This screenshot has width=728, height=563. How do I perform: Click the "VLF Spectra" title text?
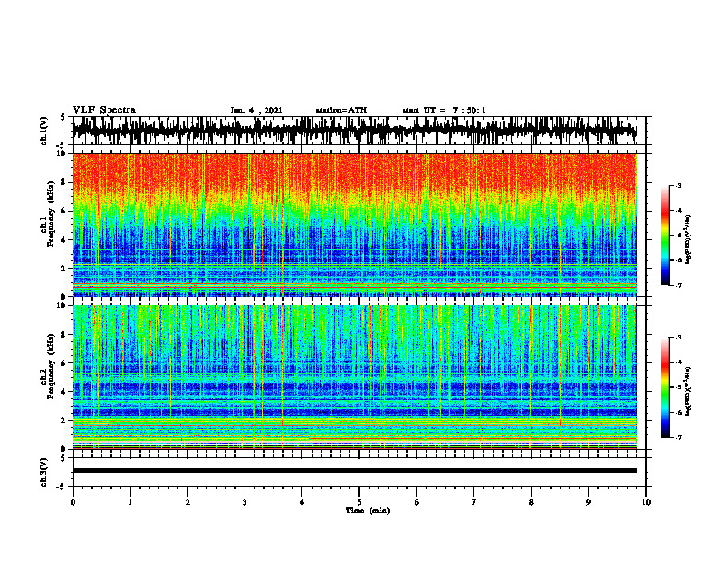pos(104,110)
